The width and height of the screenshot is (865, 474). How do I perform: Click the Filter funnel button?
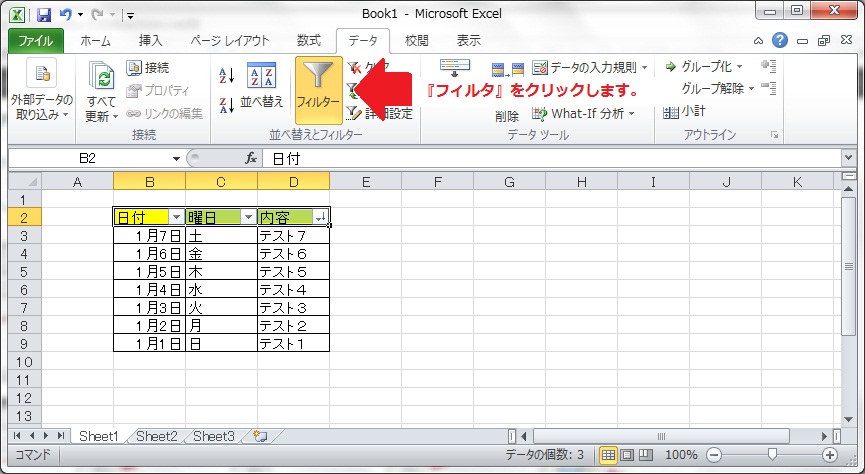[x=318, y=90]
